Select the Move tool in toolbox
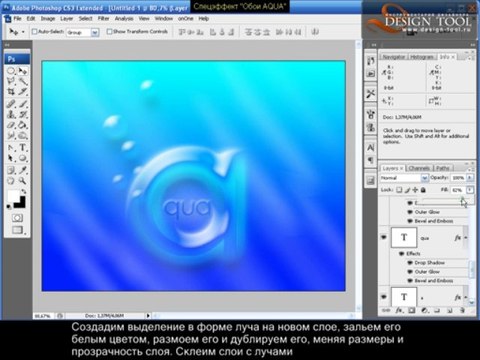480x360 pixels. 23,71
